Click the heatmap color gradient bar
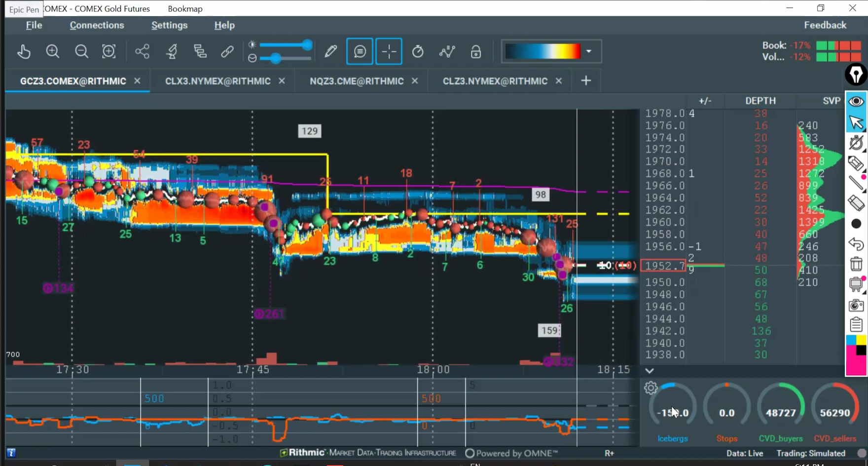Screen dimensions: 868x466 543,51
